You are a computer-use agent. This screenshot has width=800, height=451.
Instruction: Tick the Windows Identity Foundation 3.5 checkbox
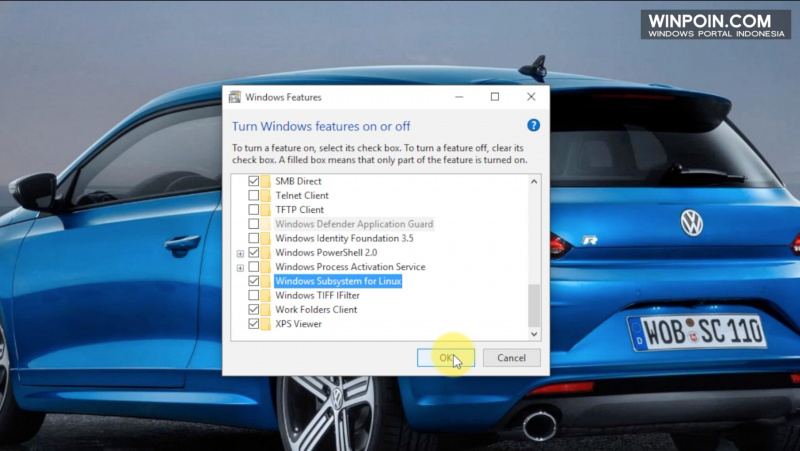pos(254,238)
